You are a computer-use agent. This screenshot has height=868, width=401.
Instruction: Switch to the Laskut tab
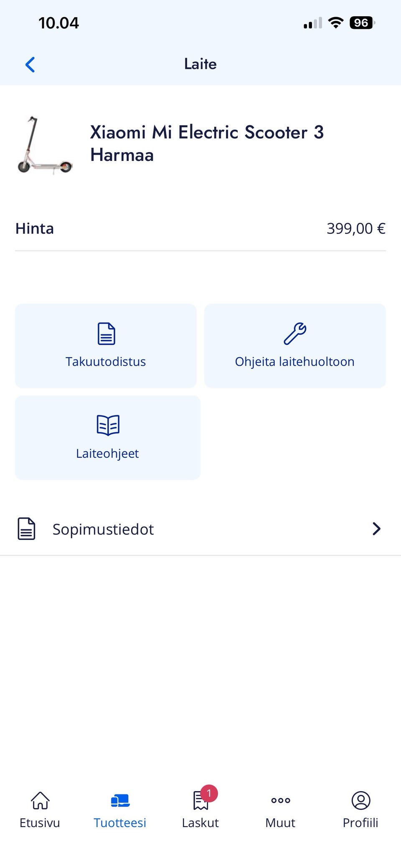(200, 822)
